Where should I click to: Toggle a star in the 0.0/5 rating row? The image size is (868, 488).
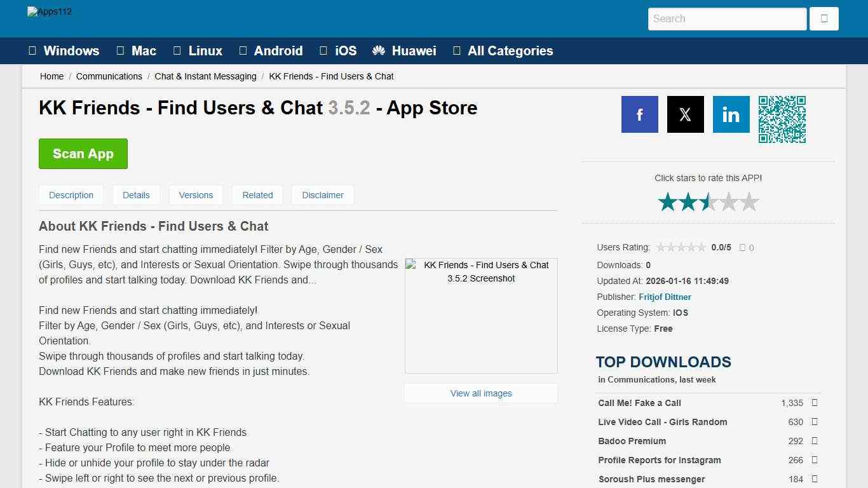[x=681, y=247]
